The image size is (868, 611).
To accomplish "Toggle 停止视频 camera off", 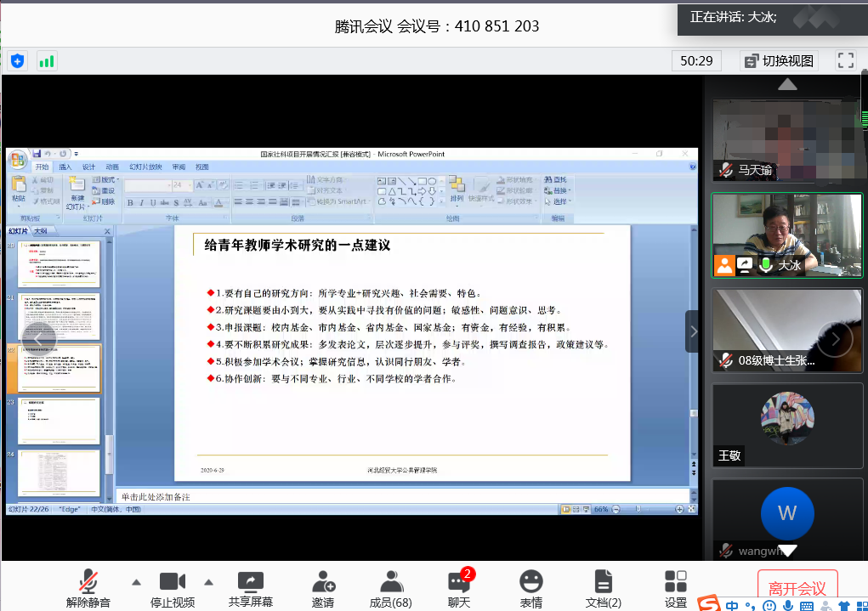I will tap(173, 588).
